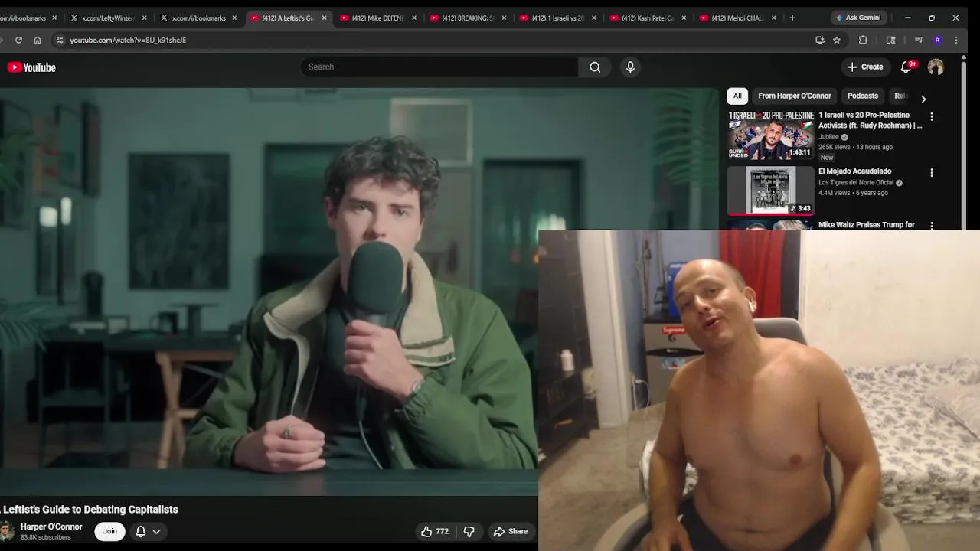Open the Extensions puzzle icon

[863, 40]
